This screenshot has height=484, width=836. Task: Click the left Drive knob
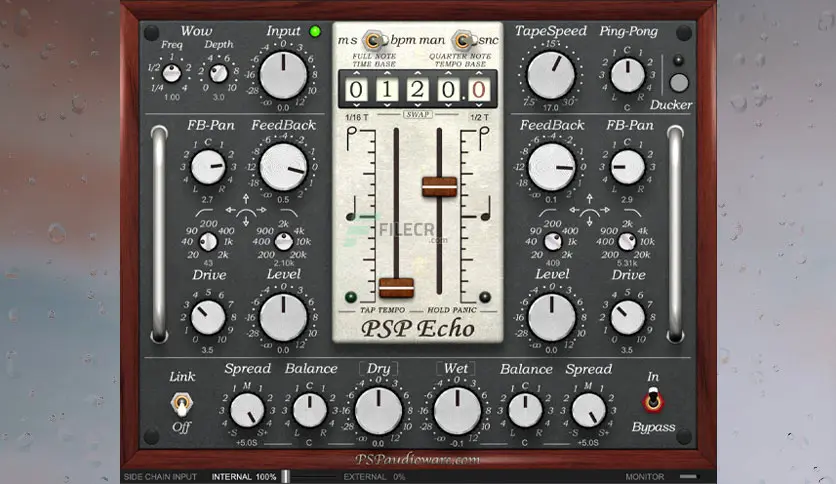tap(208, 317)
